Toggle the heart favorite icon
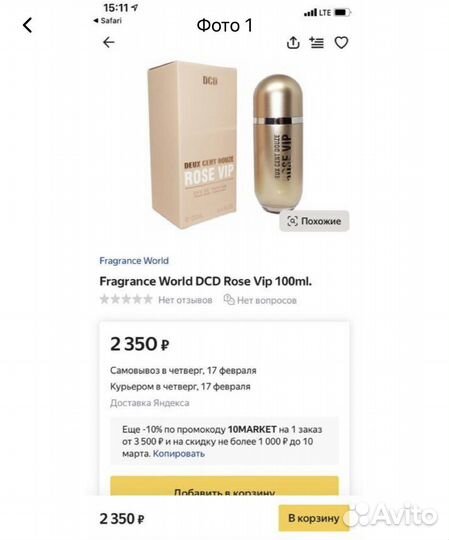The height and width of the screenshot is (540, 449). point(341,42)
